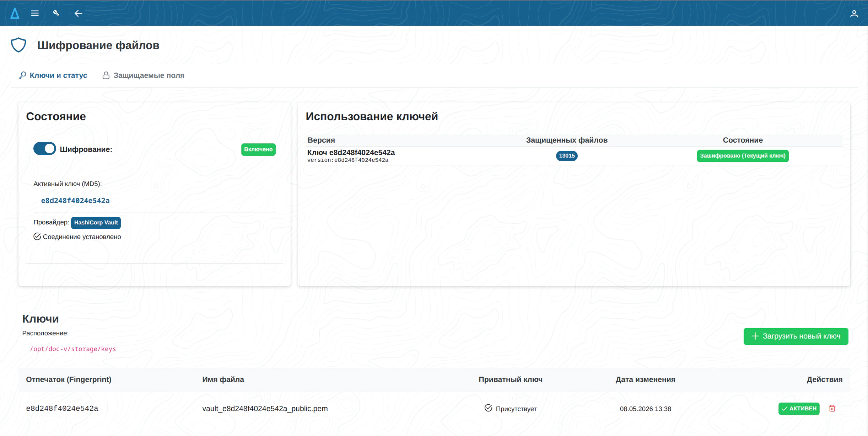Click Отпечаток (Fingerprint) column header
The height and width of the screenshot is (436, 868).
(x=69, y=379)
